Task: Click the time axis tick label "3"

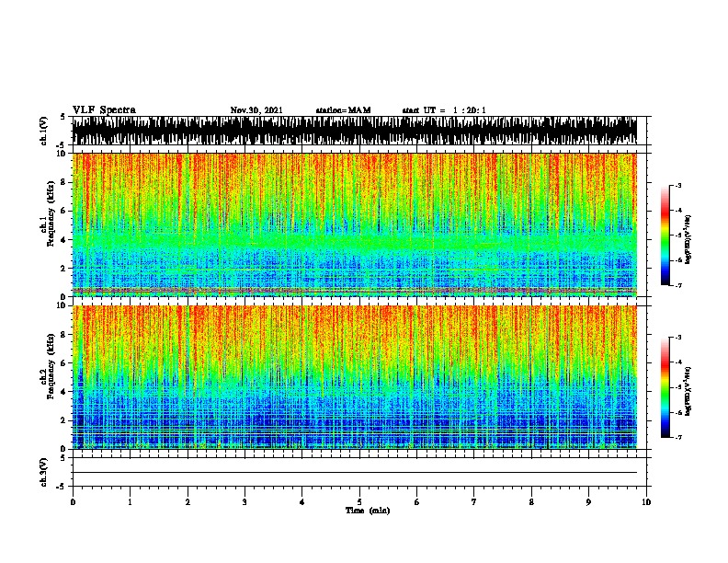Action: click(x=245, y=502)
